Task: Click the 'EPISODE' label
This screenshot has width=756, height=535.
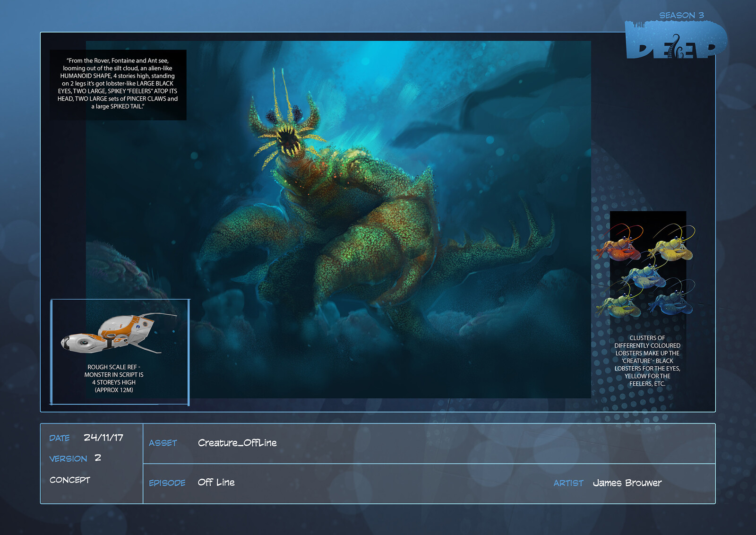Action: click(167, 483)
